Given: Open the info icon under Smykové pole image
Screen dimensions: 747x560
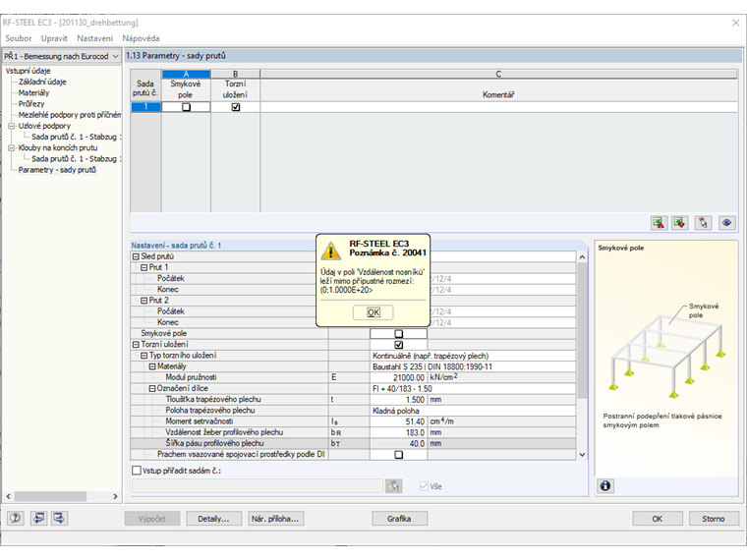Looking at the screenshot, I should point(605,485).
